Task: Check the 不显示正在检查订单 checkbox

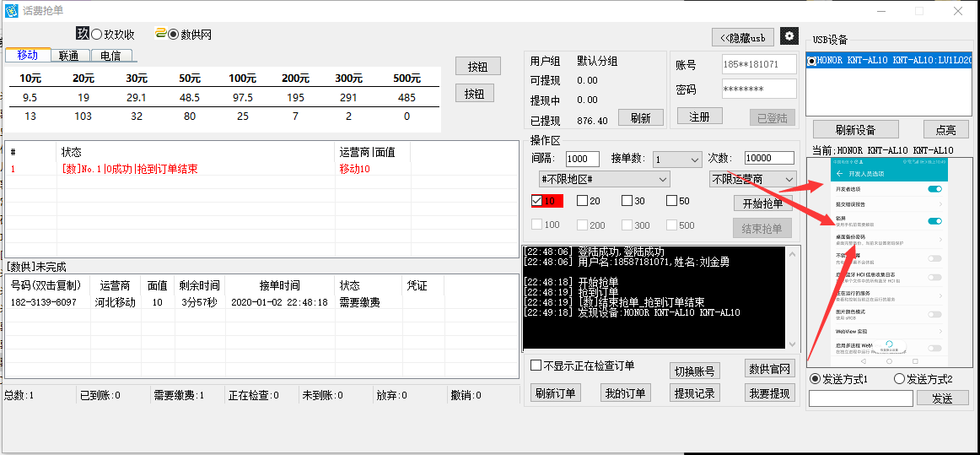Action: pyautogui.click(x=536, y=366)
